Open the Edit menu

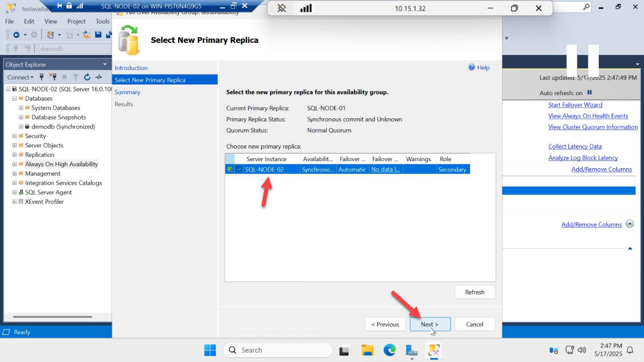29,21
